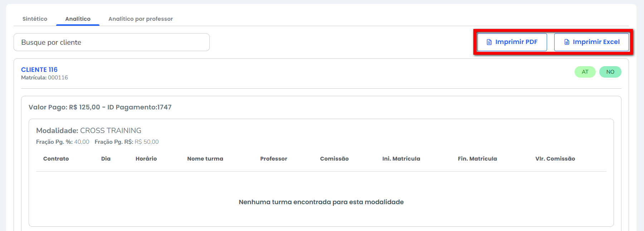Switch to the Sintético tab

click(35, 19)
